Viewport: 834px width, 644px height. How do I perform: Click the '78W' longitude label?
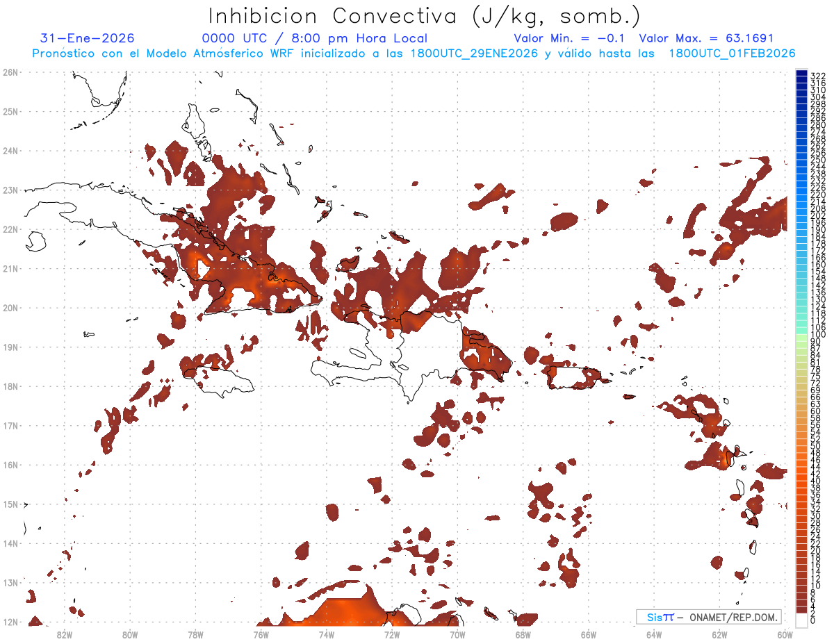coord(195,634)
